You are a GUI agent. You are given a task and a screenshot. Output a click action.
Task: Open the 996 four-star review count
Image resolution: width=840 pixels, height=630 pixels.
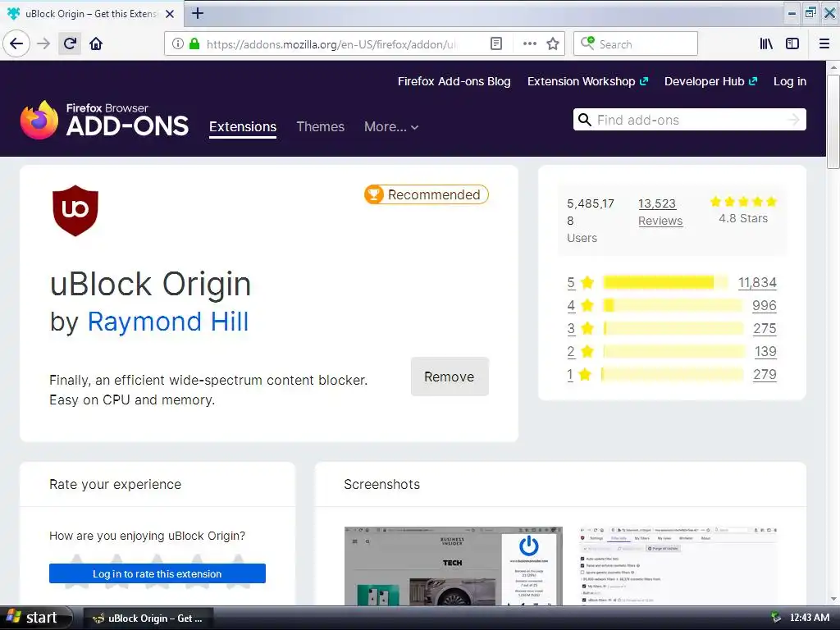click(x=764, y=305)
